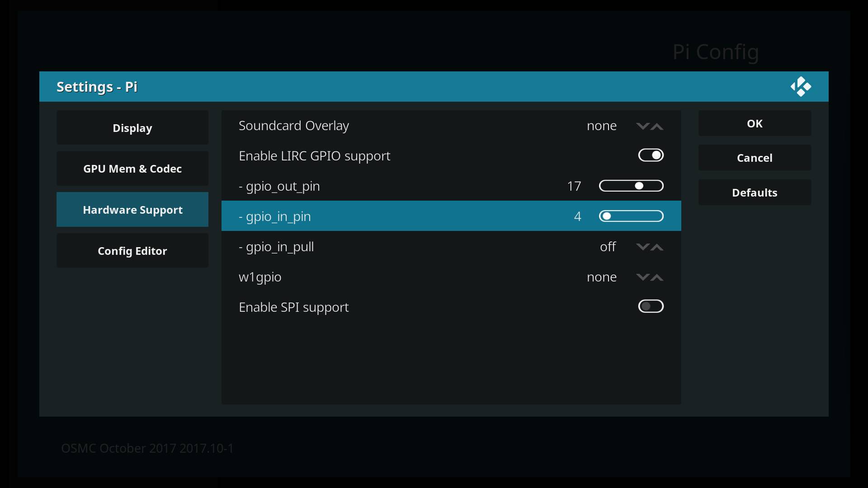Click up arrow for gpio_in_pull
Image resolution: width=868 pixels, height=488 pixels.
[x=657, y=247]
